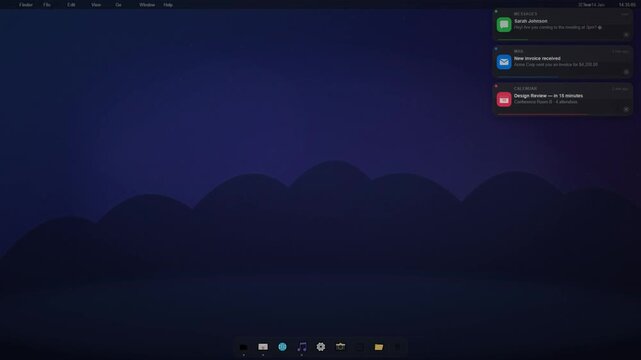641x360 pixels.
Task: Launch the teal globe browser in dock
Action: [282, 347]
